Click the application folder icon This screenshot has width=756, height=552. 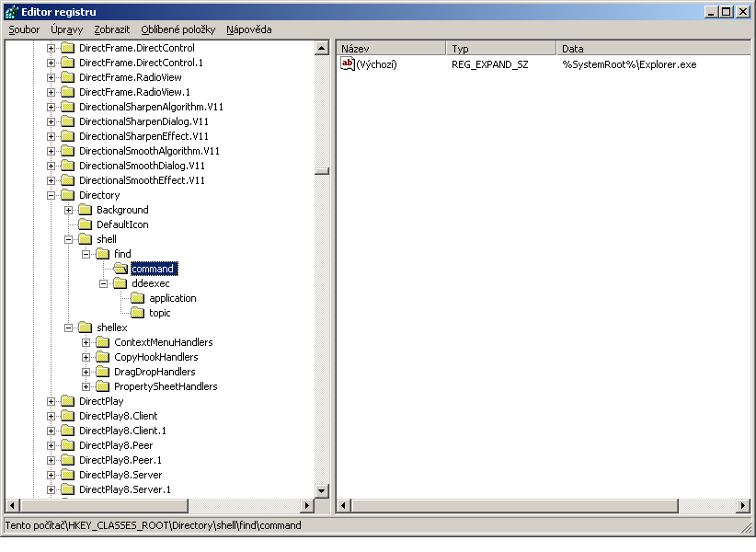coord(137,298)
